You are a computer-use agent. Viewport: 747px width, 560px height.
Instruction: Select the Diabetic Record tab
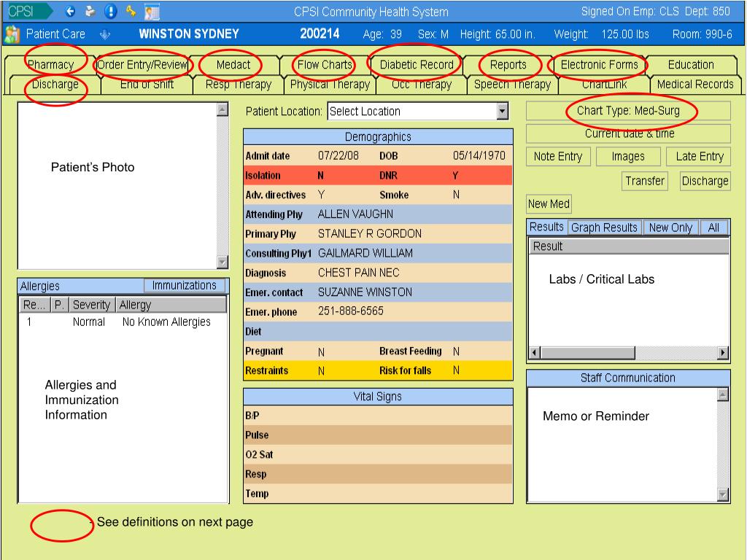[x=417, y=65]
